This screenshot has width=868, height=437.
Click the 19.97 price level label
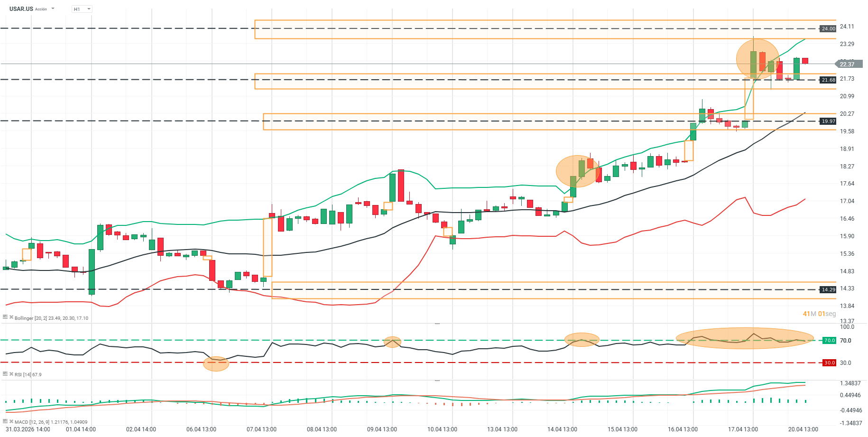click(x=828, y=121)
